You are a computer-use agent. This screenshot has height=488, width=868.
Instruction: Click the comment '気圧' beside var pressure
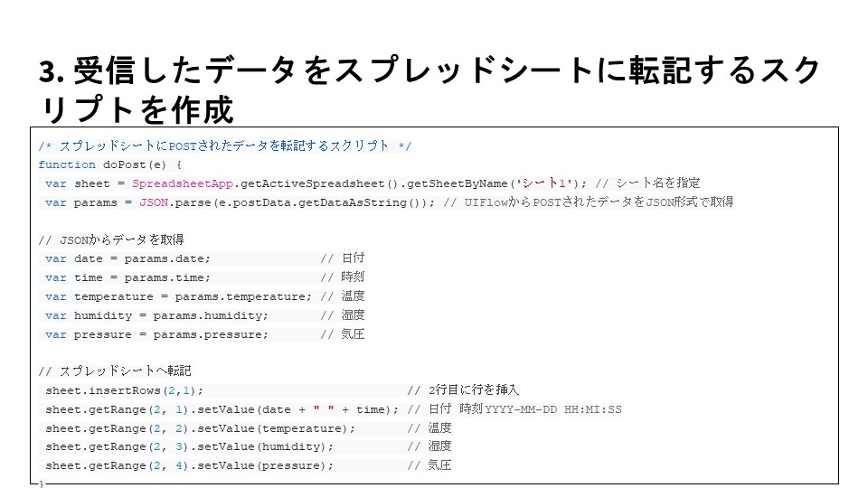[353, 333]
